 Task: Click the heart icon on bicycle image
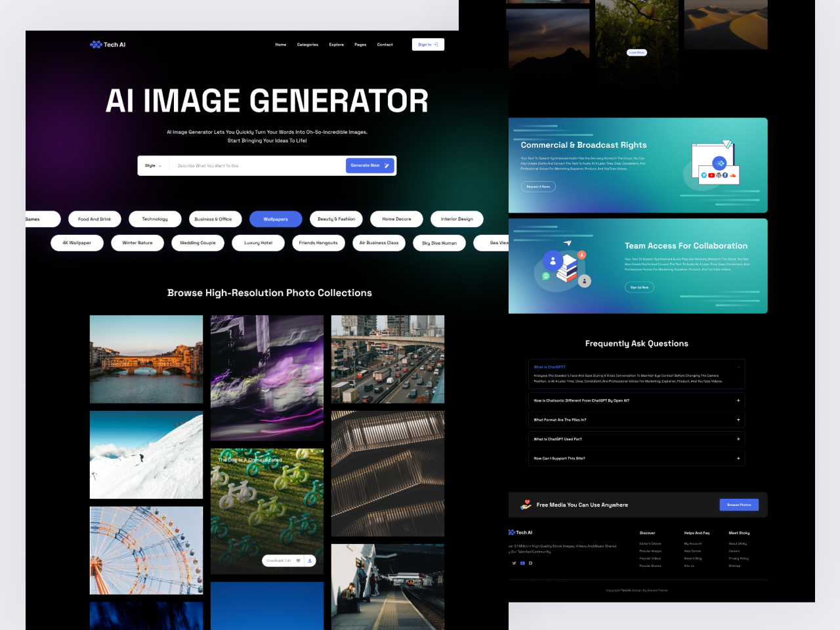coord(298,560)
